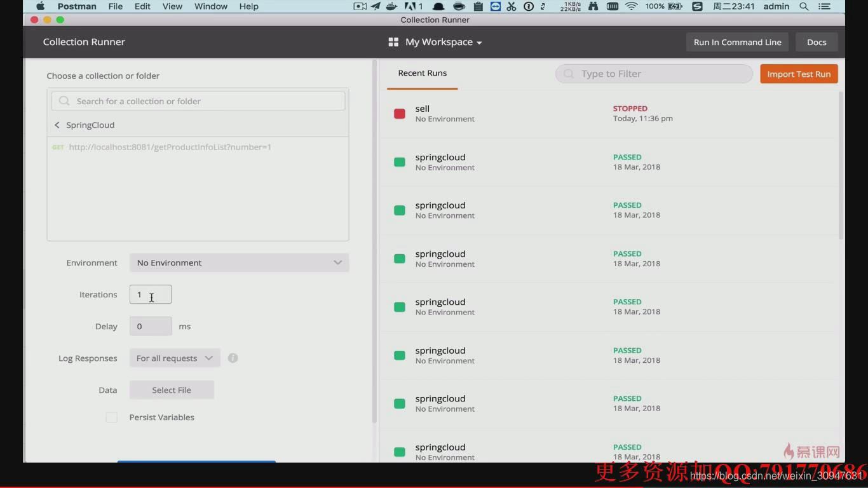Open the Window menu
This screenshot has width=868, height=488.
click(x=211, y=6)
